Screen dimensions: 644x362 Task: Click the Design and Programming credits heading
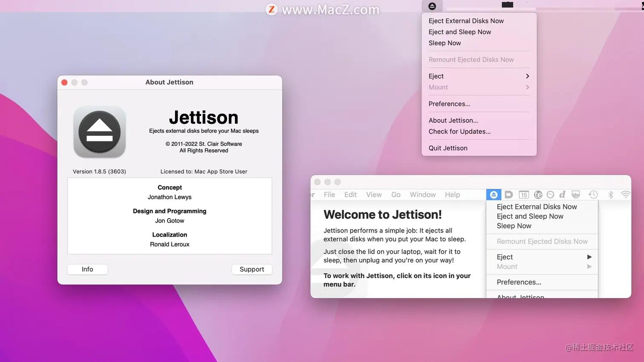(x=170, y=211)
